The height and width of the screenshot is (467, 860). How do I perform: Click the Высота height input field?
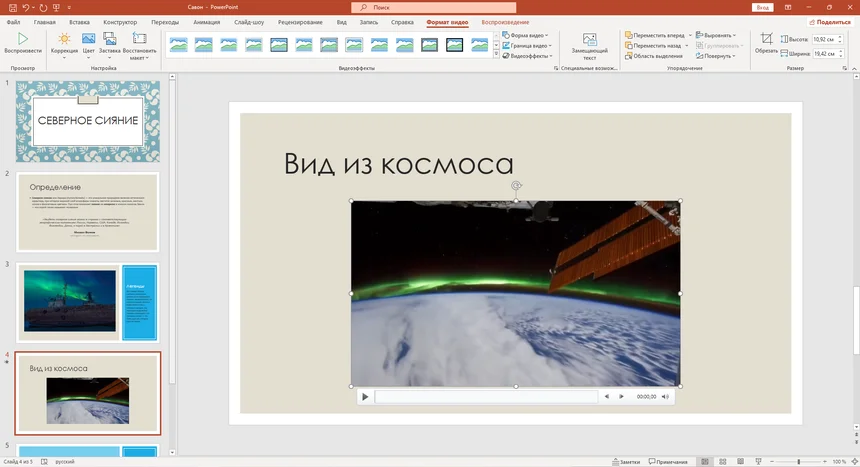(x=824, y=39)
